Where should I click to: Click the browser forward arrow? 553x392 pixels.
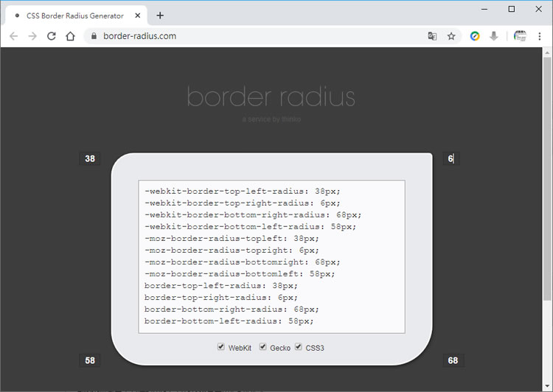pyautogui.click(x=32, y=36)
